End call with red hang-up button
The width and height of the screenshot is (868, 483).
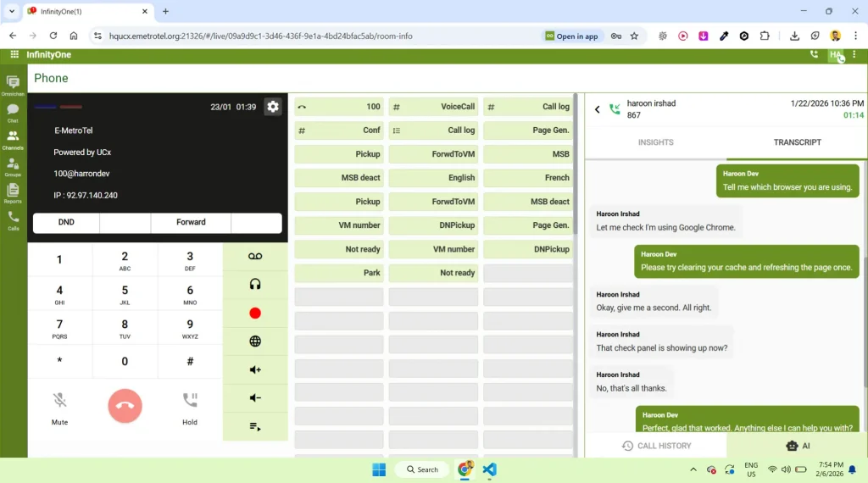click(x=125, y=406)
